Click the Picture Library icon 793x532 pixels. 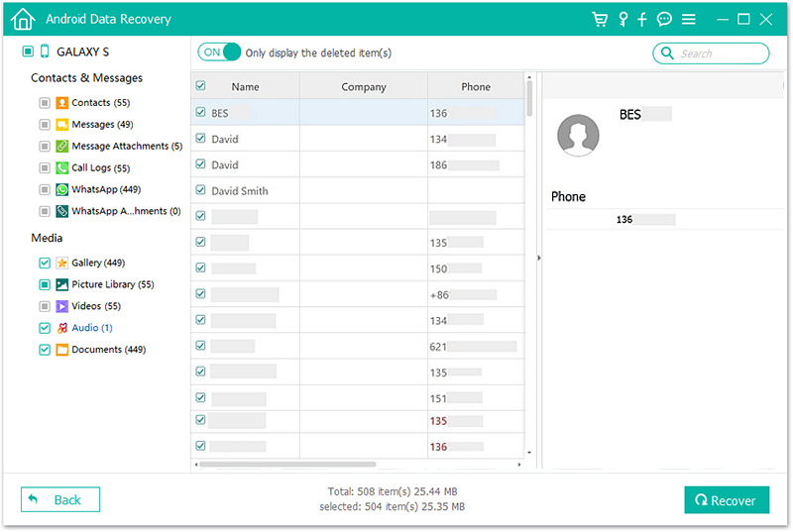pyautogui.click(x=61, y=284)
